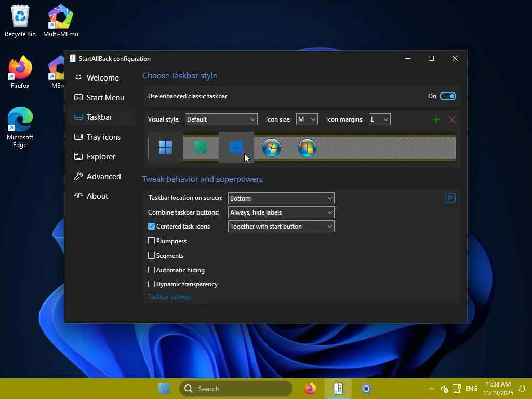
Task: Select the Windows 7 orb start button
Action: (x=271, y=148)
